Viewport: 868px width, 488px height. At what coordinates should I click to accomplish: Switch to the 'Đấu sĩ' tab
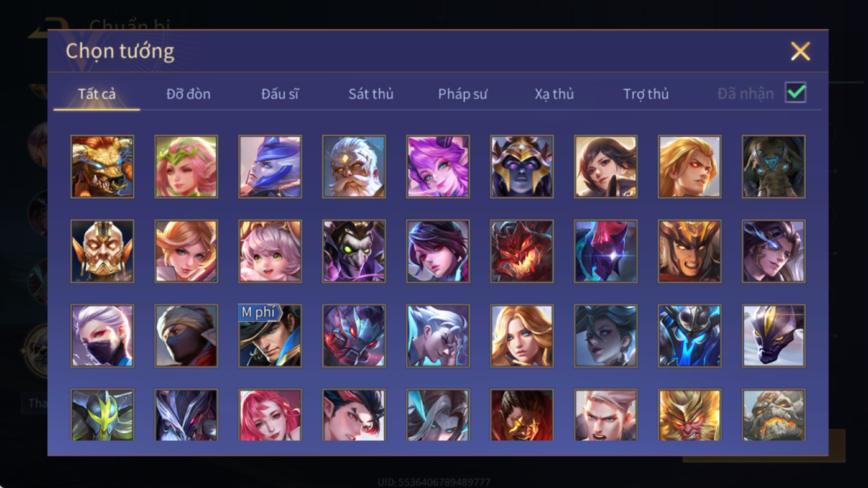pos(280,94)
